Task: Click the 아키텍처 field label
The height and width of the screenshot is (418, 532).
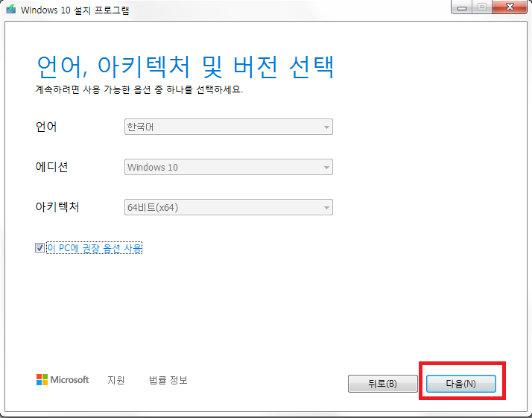Action: 57,206
